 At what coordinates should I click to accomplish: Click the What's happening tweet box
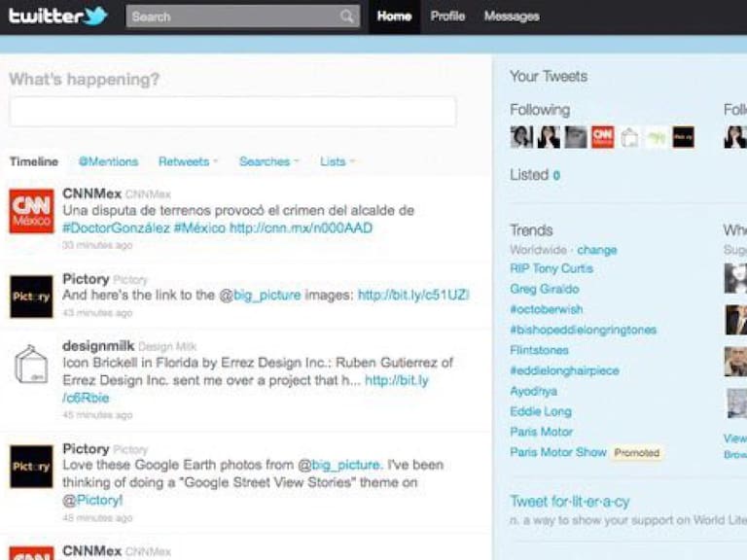pyautogui.click(x=232, y=111)
